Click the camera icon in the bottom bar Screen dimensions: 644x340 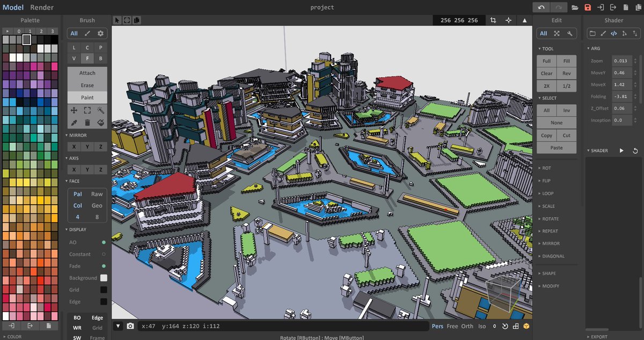tap(130, 326)
